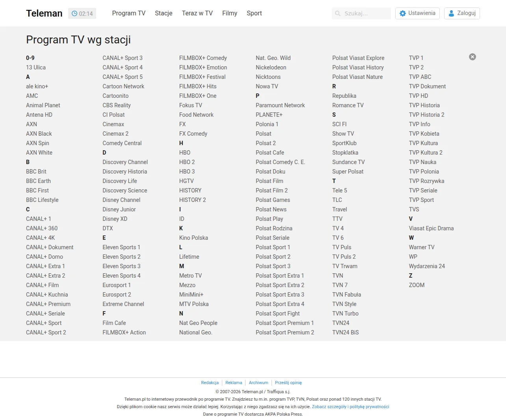506x420 pixels.
Task: Choose MiniMini+ channel
Action: 191,295
